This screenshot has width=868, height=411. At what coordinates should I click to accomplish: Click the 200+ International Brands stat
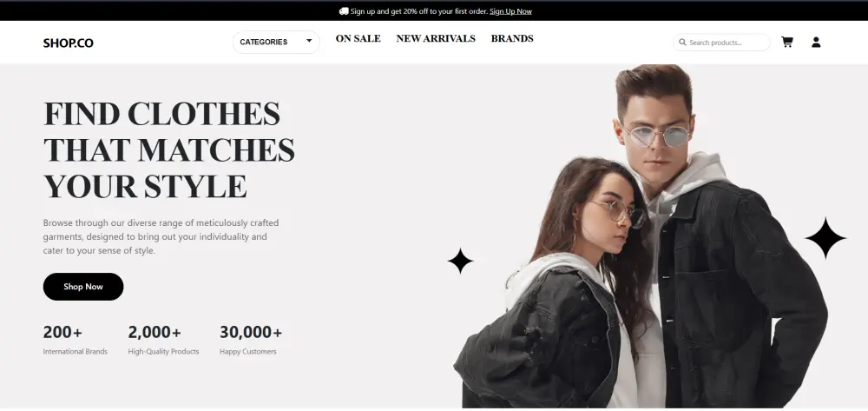pyautogui.click(x=76, y=340)
